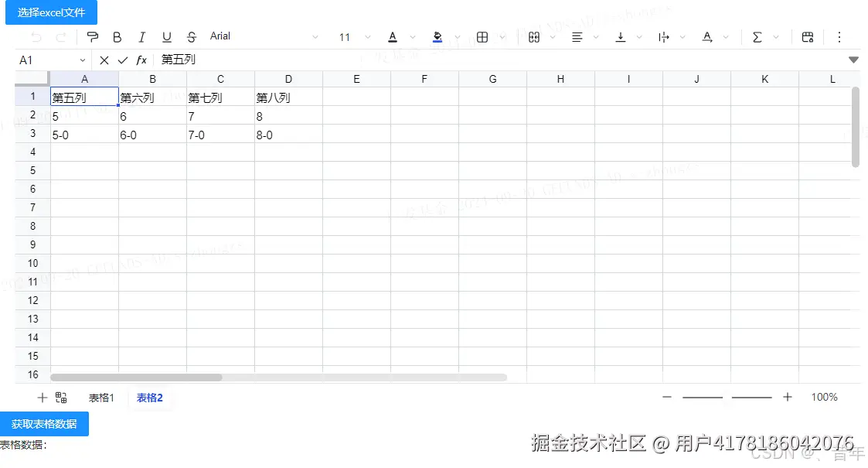Viewport: 868px width, 468px height.
Task: Confirm formula entry with the checkmark
Action: pyautogui.click(x=122, y=60)
